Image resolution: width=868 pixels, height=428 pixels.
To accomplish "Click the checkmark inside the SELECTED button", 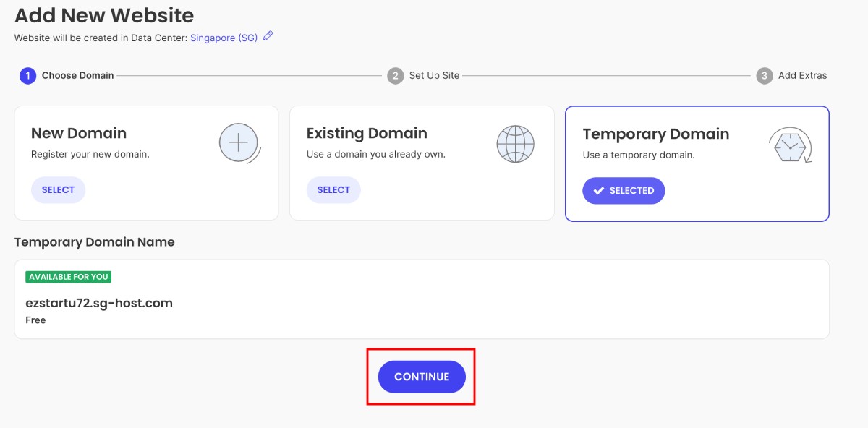I will coord(599,190).
